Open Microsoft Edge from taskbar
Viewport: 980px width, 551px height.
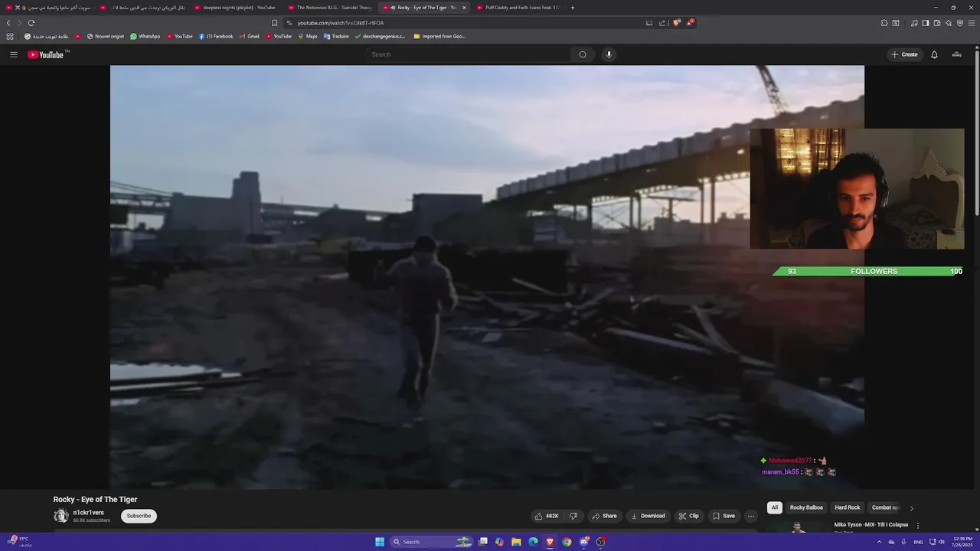pyautogui.click(x=533, y=542)
